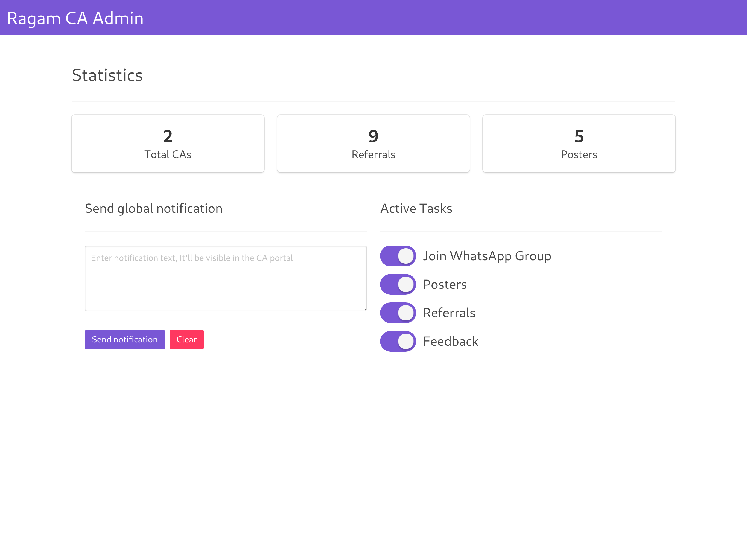747x560 pixels.
Task: Toggle the Join WhatsApp Group switch
Action: coord(398,256)
